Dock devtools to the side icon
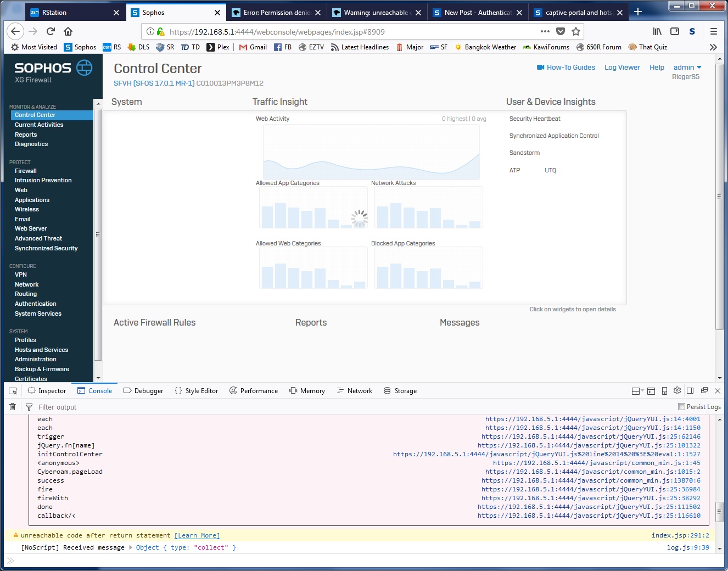This screenshot has width=728, height=571. pyautogui.click(x=690, y=391)
